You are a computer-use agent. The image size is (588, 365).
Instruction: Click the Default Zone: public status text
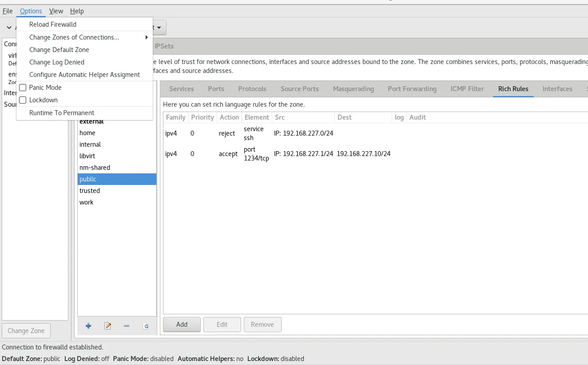point(31,359)
